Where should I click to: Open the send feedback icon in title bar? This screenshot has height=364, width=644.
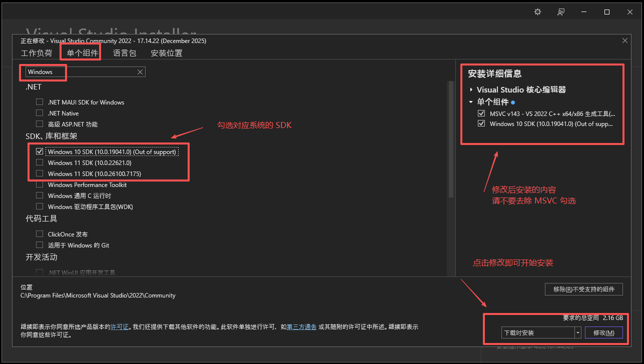(561, 12)
